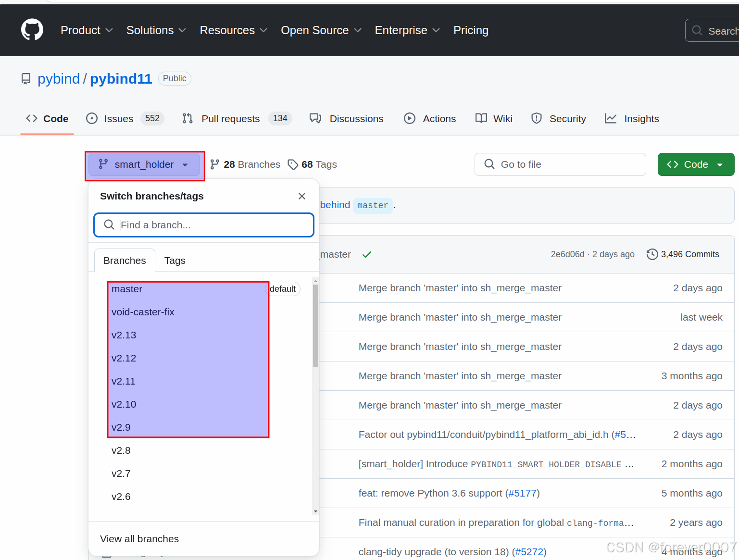Open pull request #5272 link
Image resolution: width=739 pixels, height=560 pixels.
529,552
